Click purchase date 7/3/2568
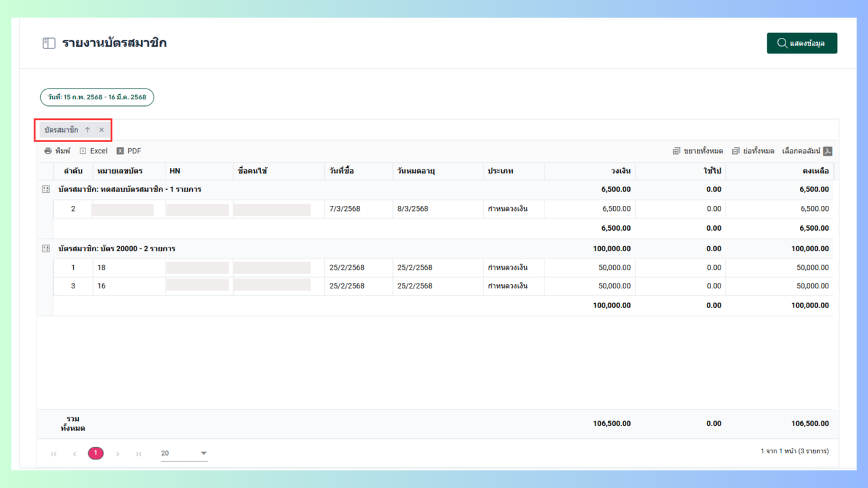Screen dimensions: 868x488 coord(344,209)
